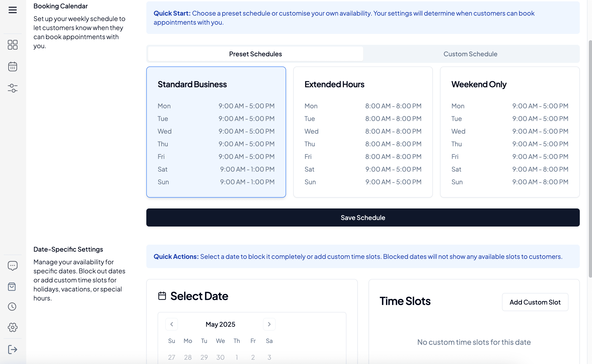Select the Standard Business preset
This screenshot has height=364, width=592.
(x=216, y=132)
